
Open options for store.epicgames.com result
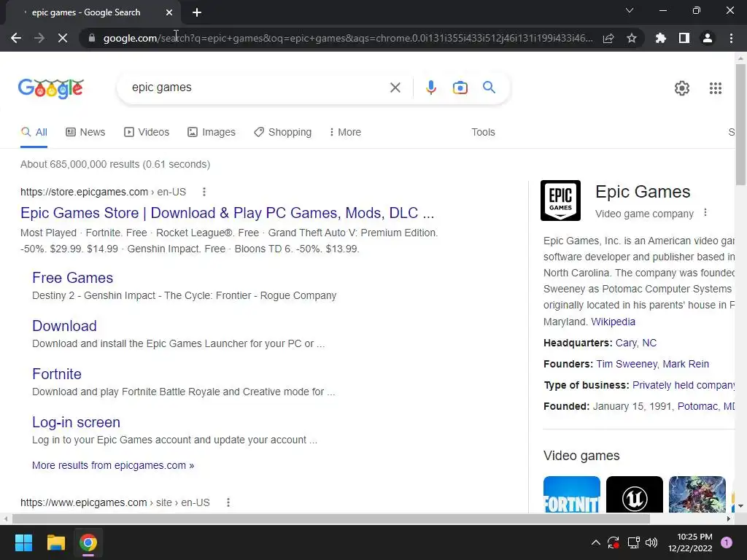click(204, 192)
